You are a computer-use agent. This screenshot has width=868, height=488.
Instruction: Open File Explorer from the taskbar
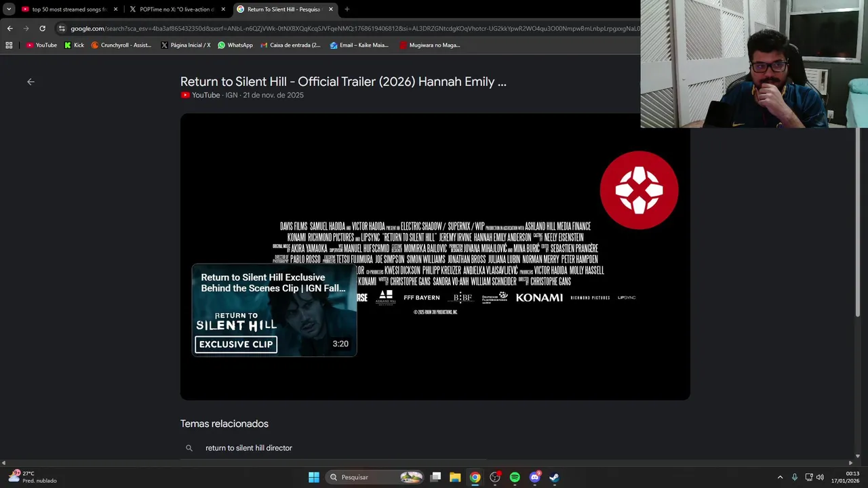(x=455, y=477)
